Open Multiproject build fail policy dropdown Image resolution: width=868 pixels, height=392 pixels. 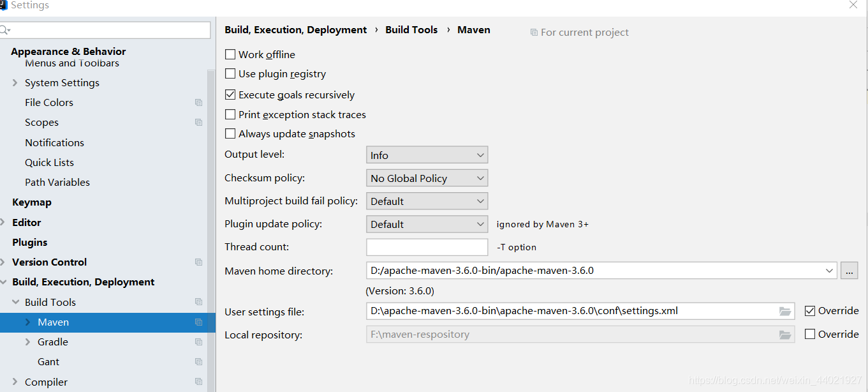[x=427, y=201]
